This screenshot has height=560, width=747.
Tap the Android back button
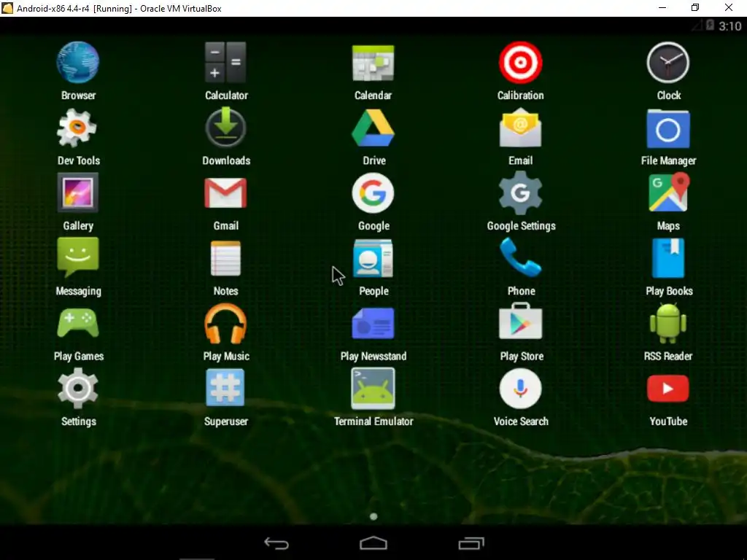[276, 543]
